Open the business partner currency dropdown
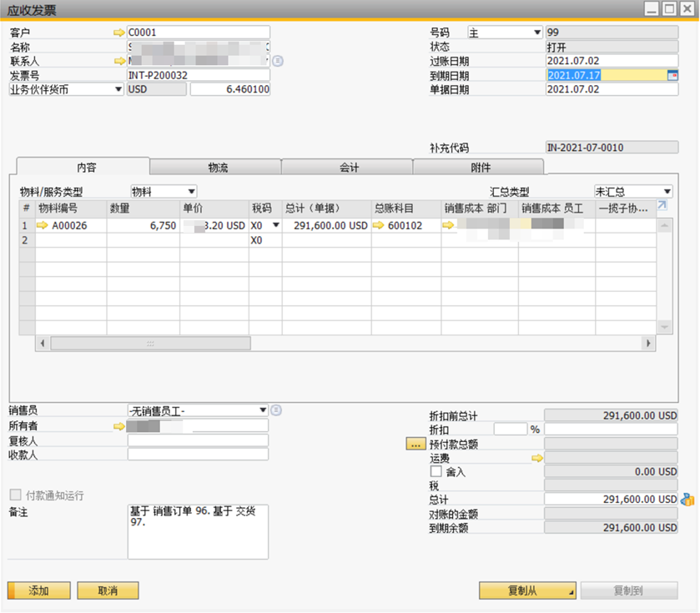 pyautogui.click(x=118, y=89)
